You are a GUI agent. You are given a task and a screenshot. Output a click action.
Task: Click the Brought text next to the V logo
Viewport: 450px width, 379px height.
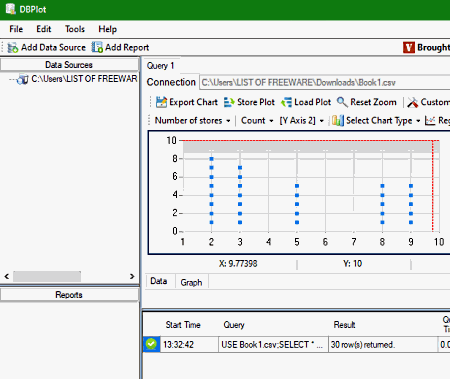pyautogui.click(x=433, y=47)
